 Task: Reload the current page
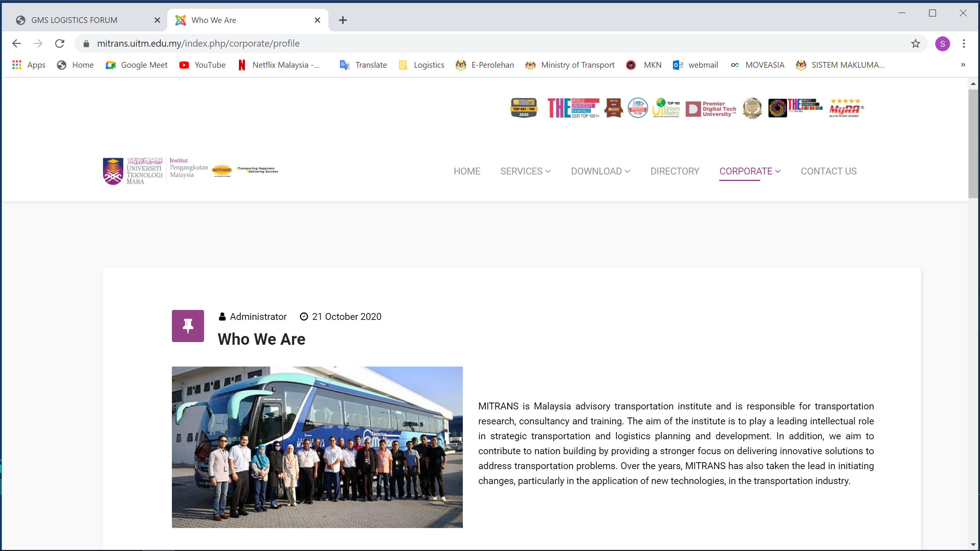(x=60, y=44)
